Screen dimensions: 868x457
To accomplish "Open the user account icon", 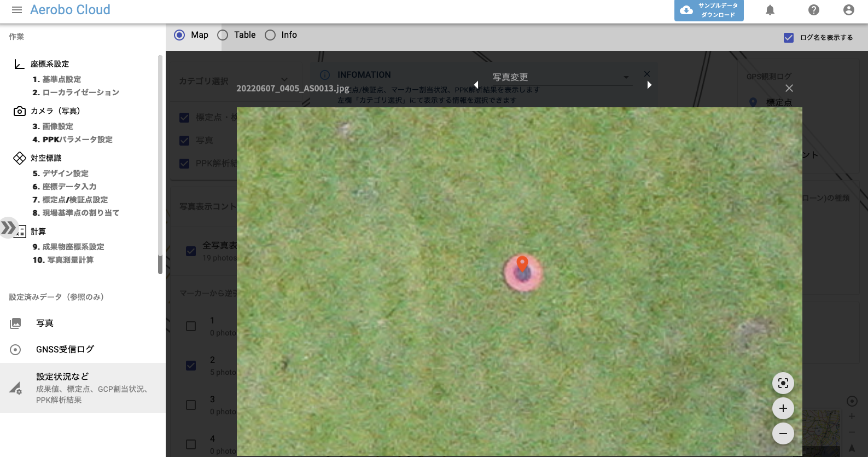I will click(849, 10).
